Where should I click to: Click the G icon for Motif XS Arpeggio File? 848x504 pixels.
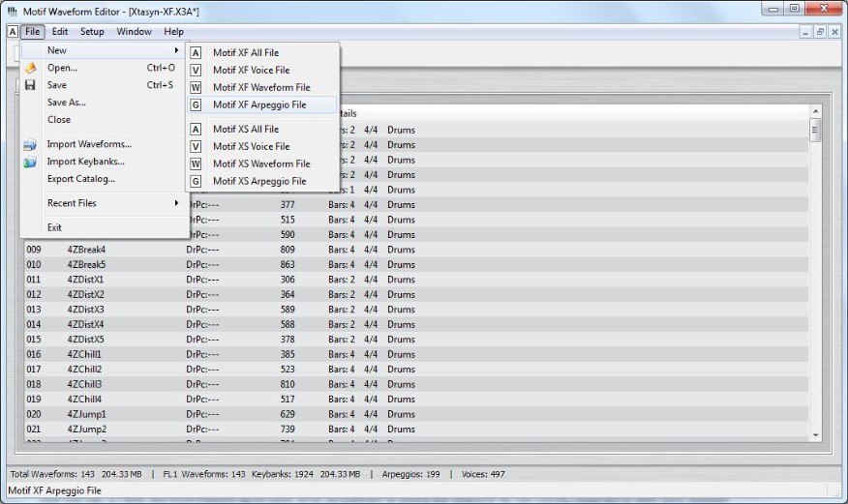(x=196, y=181)
